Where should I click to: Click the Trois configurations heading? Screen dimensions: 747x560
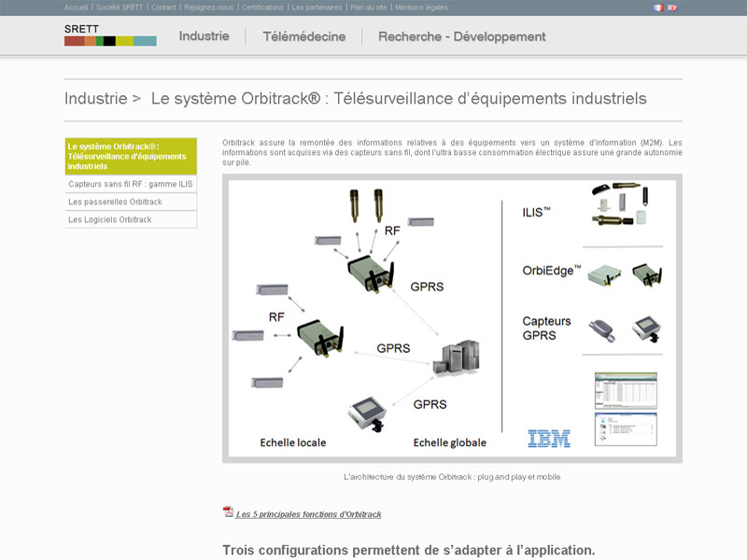click(409, 550)
